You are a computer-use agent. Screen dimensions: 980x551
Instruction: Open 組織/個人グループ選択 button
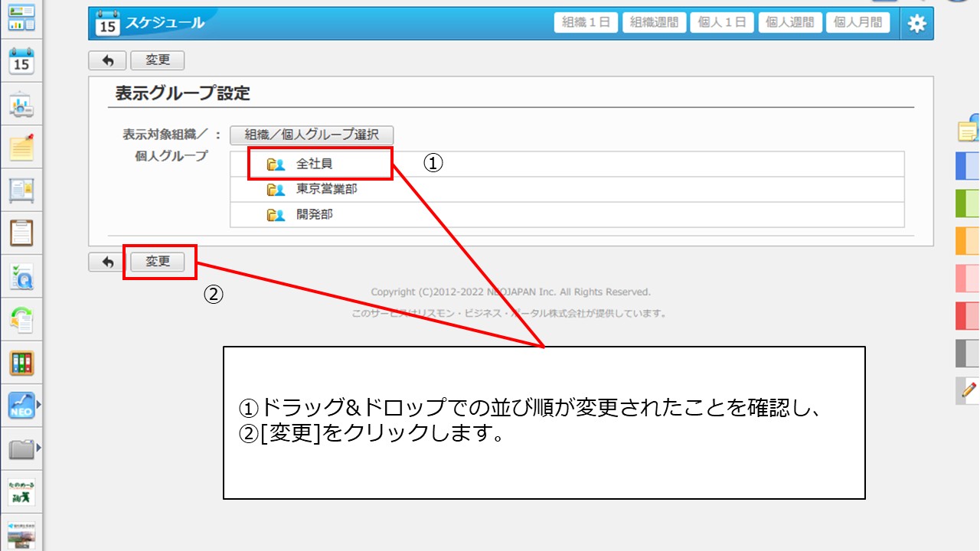click(312, 135)
